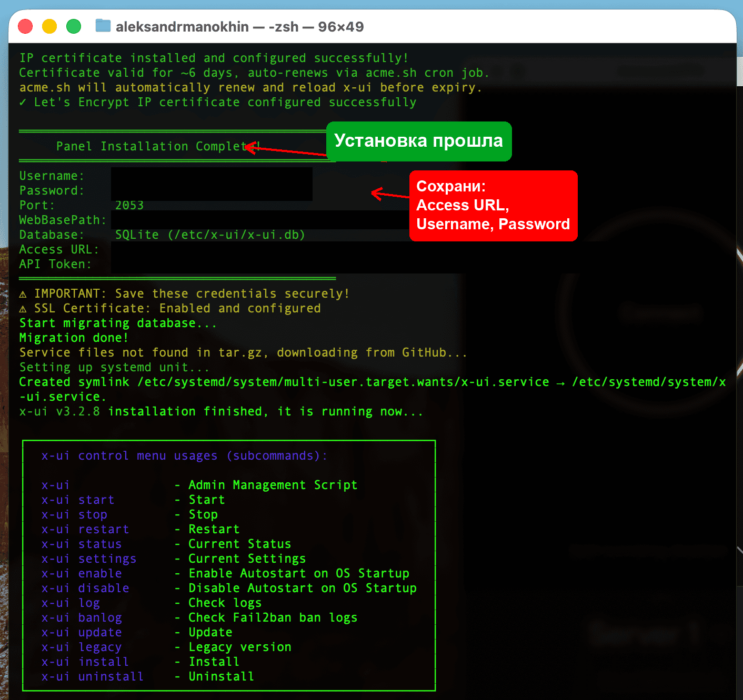Screen dimensions: 743x700
Task: Click the 'Admin Management Script' description
Action: 273,485
